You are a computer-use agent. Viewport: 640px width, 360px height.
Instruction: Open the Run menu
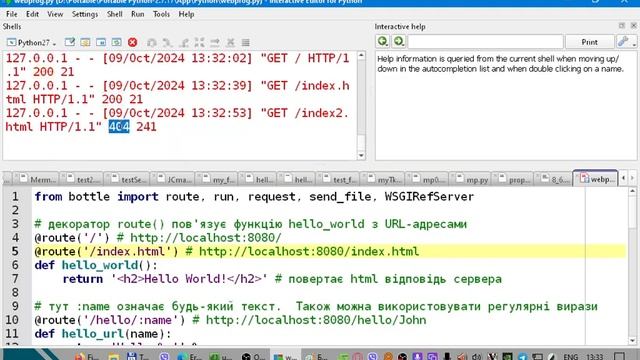point(138,14)
